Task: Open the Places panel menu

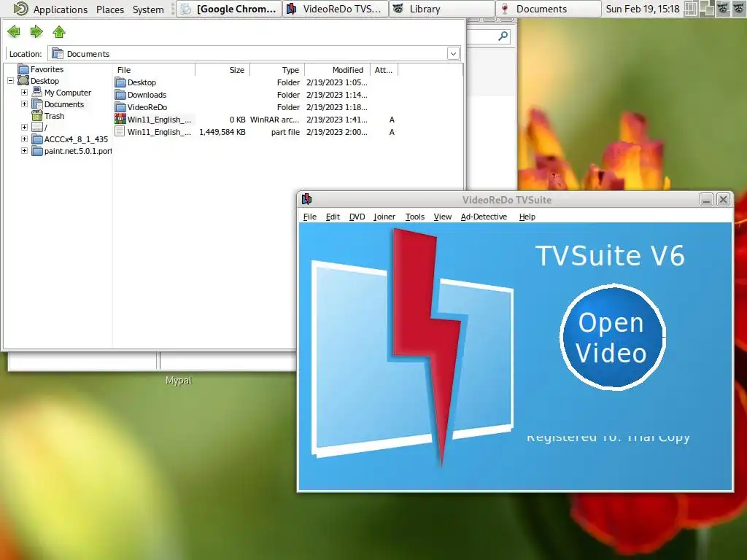Action: click(x=110, y=9)
